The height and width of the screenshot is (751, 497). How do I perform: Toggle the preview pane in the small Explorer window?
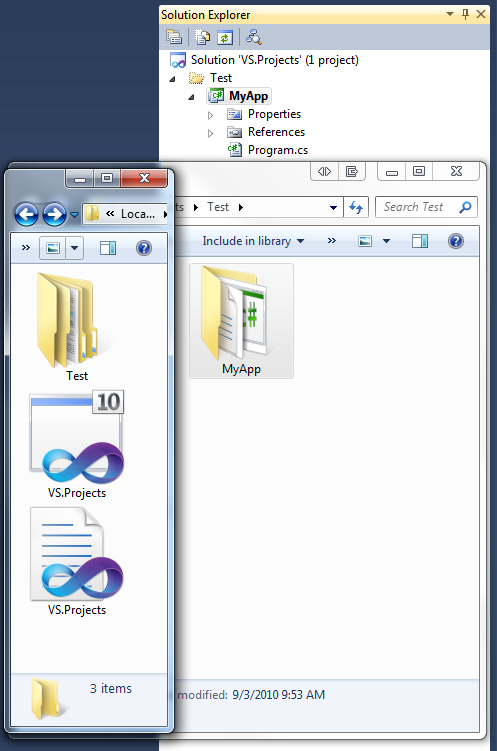[108, 248]
